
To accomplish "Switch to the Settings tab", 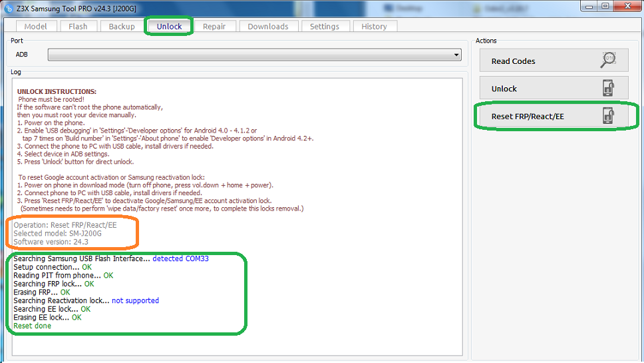I will (325, 27).
